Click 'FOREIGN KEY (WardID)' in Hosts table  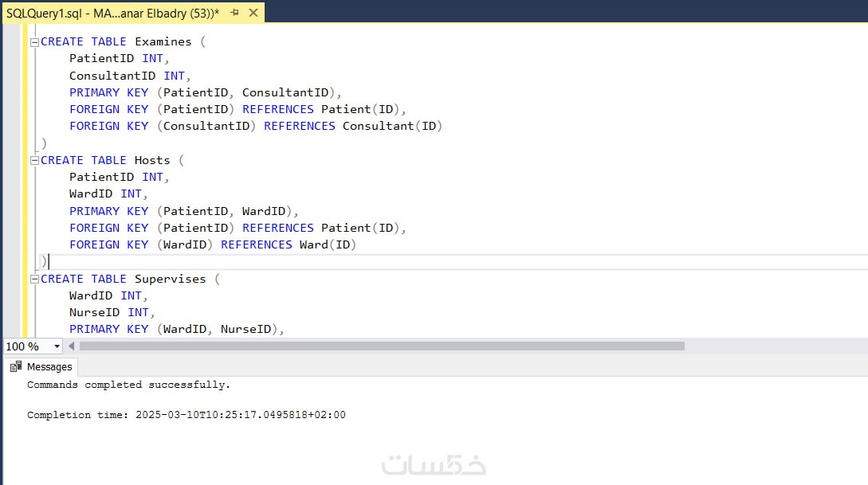pos(141,245)
